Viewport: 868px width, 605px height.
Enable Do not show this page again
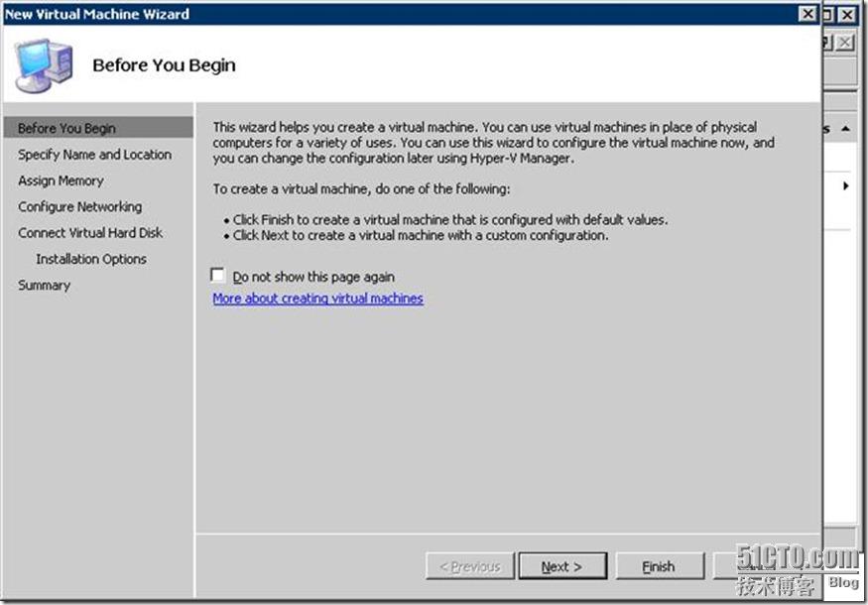click(x=218, y=275)
